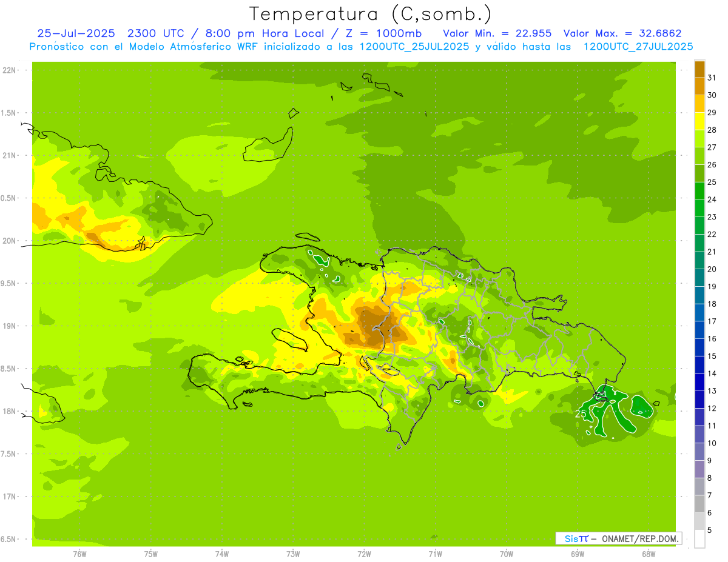Select the green swatch between 24 and 25
This screenshot has height=562, width=728.
[x=699, y=191]
